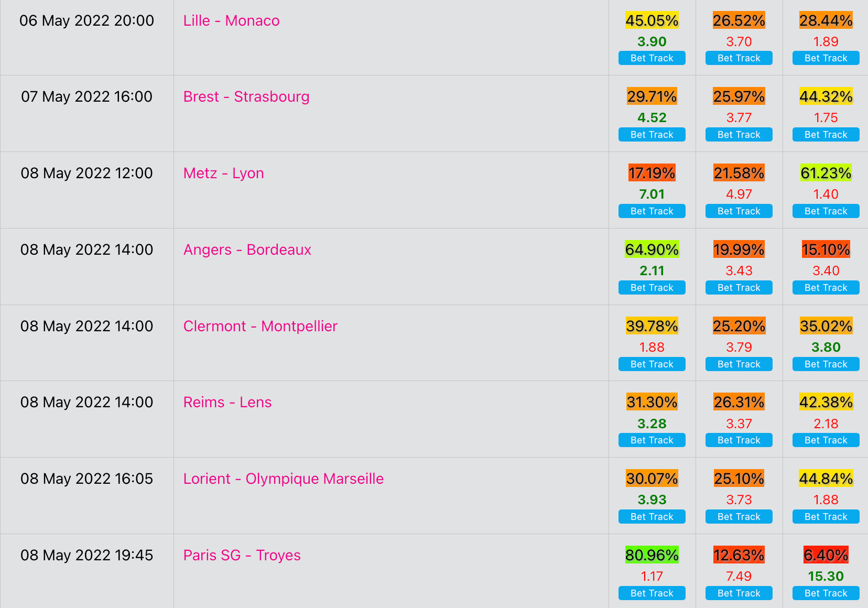
Task: Click Bet Track under Lille home odds 3.90
Action: pos(652,58)
